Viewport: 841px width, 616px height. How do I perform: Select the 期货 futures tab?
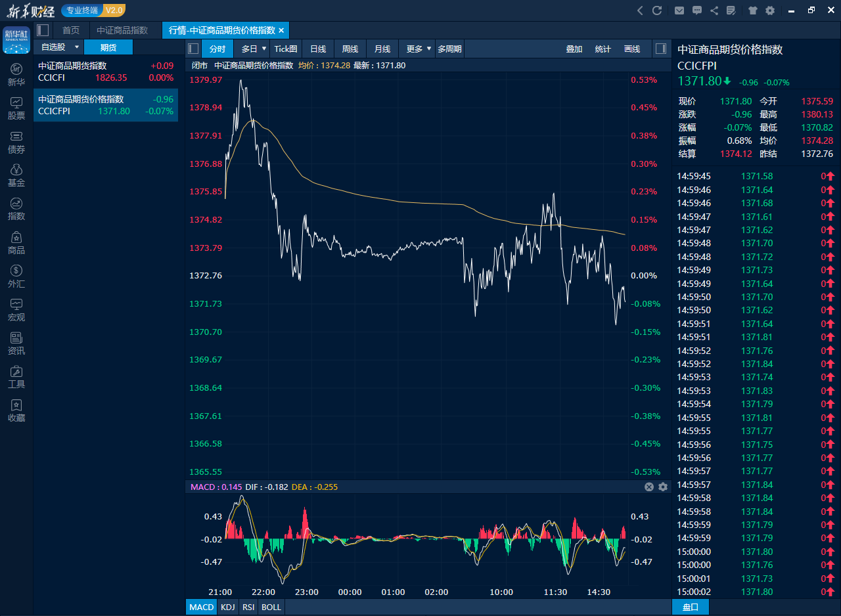click(x=108, y=47)
